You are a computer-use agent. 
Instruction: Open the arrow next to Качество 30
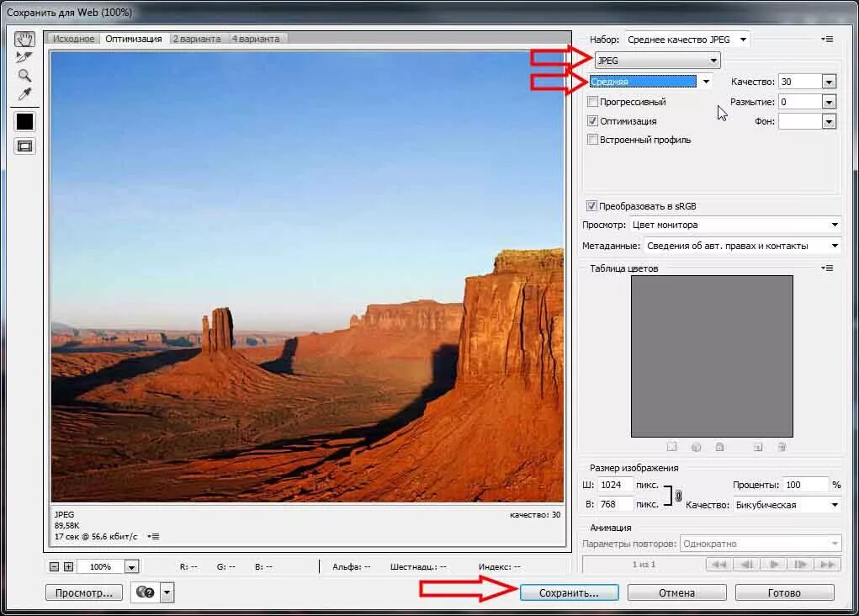tap(829, 82)
